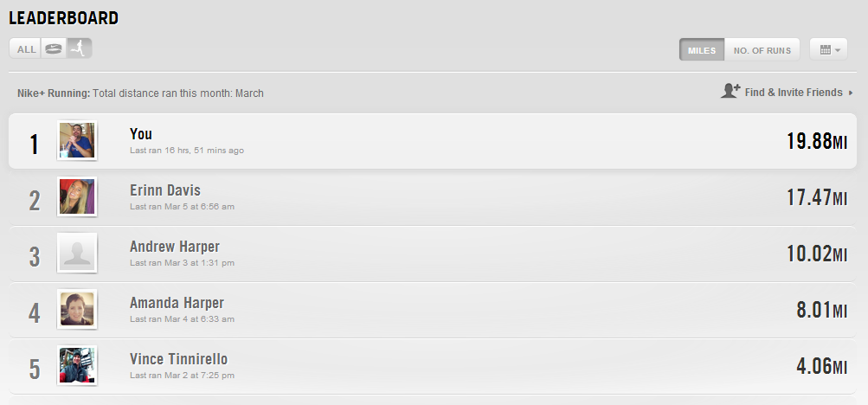This screenshot has height=405, width=868.
Task: Open Erinn Davis profile name
Action: pyautogui.click(x=165, y=190)
